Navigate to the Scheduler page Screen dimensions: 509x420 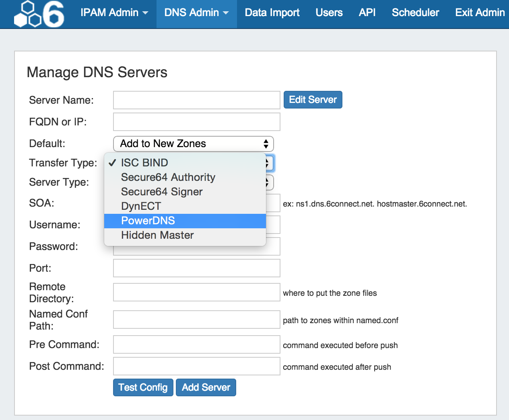415,13
